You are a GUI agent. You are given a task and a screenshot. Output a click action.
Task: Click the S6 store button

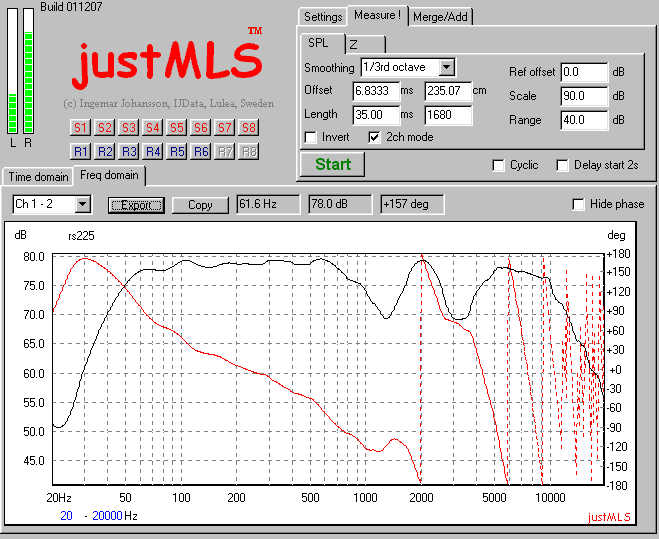[200, 128]
